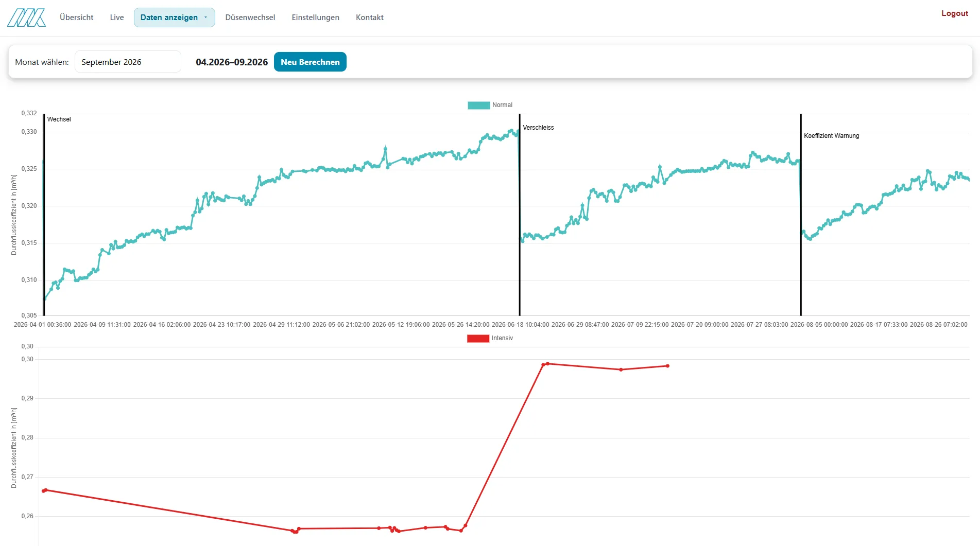Open the Übersicht page
Image resolution: width=980 pixels, height=546 pixels.
[x=77, y=17]
